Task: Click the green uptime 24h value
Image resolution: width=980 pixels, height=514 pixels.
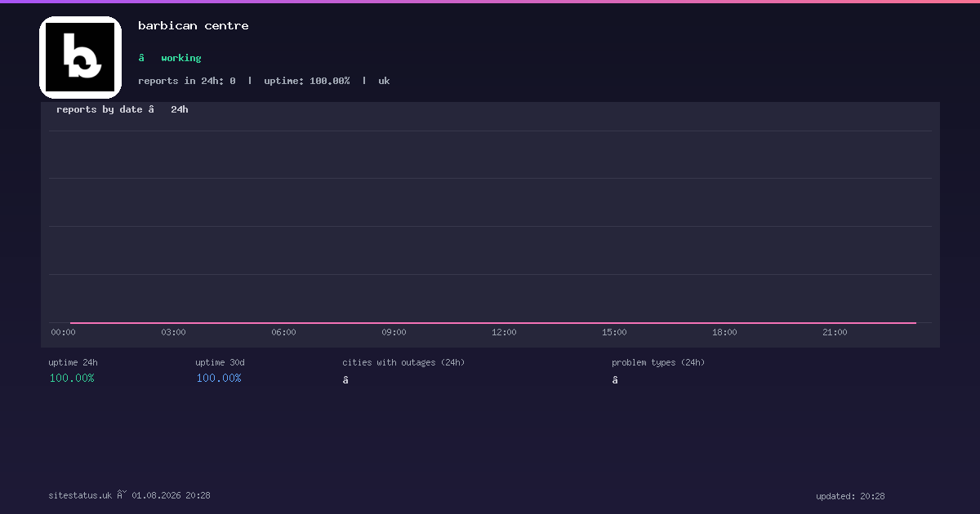Action: [x=72, y=378]
